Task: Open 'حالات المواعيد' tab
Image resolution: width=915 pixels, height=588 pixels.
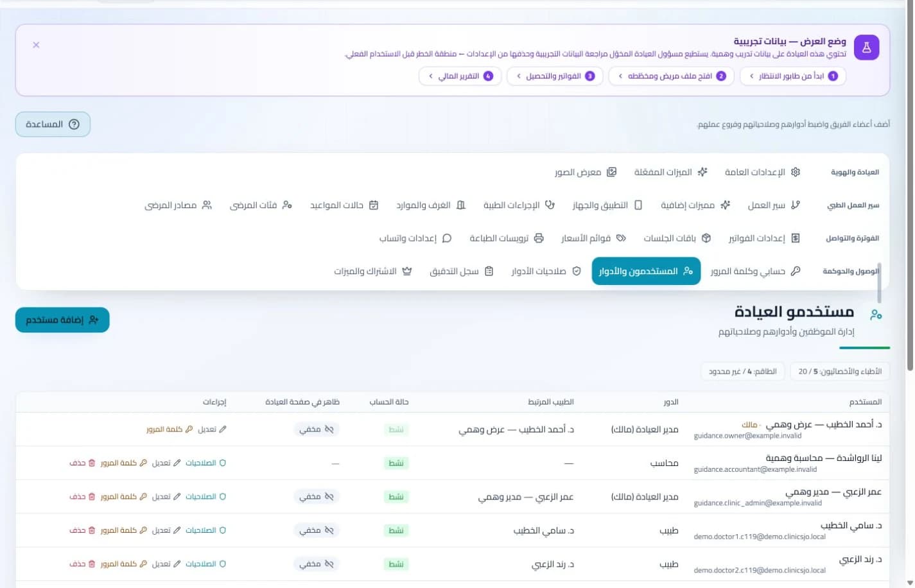Action: tap(344, 205)
